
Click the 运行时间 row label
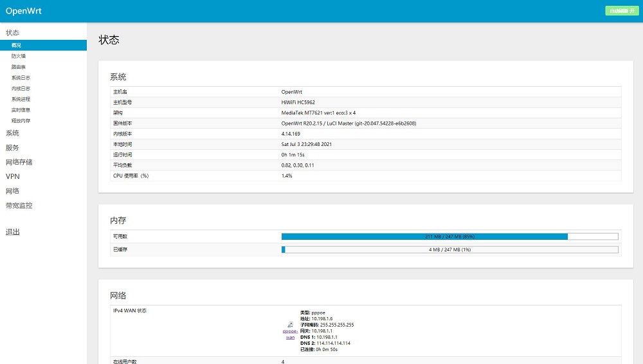coord(122,155)
